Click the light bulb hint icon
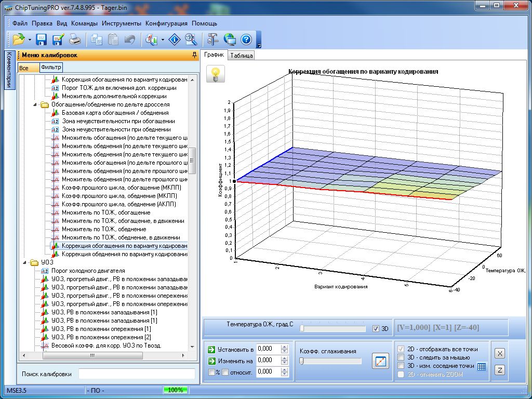The height and width of the screenshot is (399, 532). (x=216, y=74)
